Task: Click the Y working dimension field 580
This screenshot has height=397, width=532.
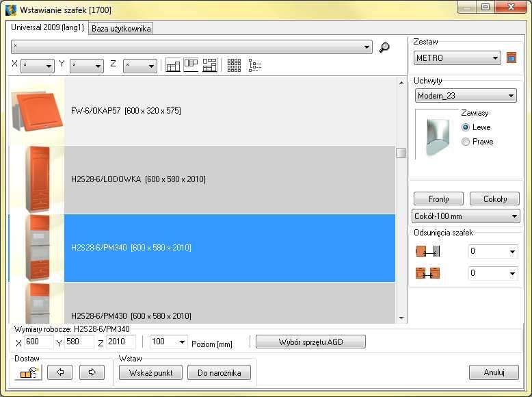Action: tap(79, 342)
